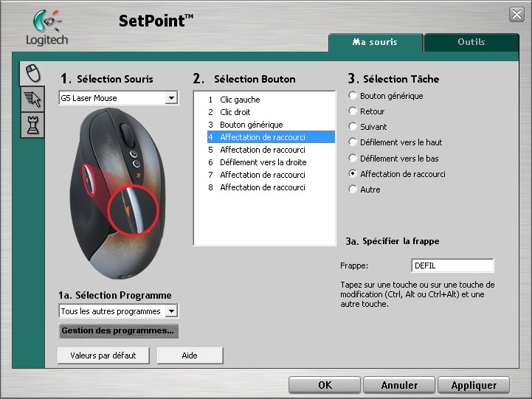The width and height of the screenshot is (532, 399).
Task: Click the Frappe keystroke input field
Action: pyautogui.click(x=452, y=266)
